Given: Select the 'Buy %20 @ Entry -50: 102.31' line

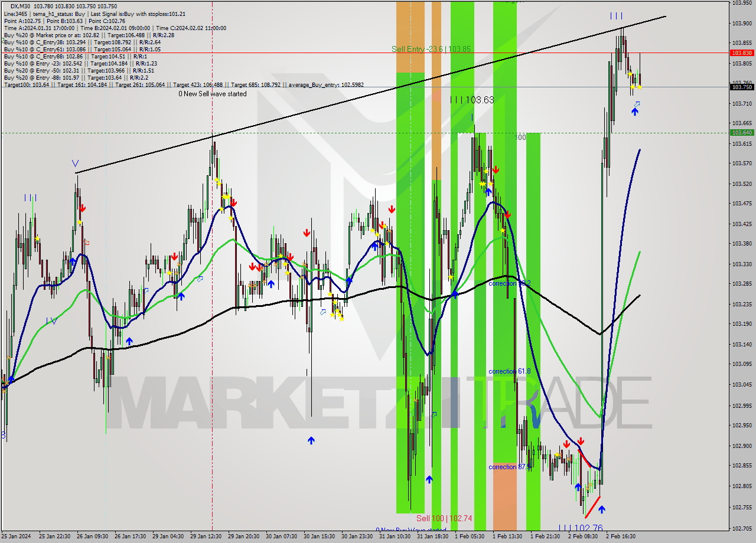Looking at the screenshot, I should click(79, 70).
